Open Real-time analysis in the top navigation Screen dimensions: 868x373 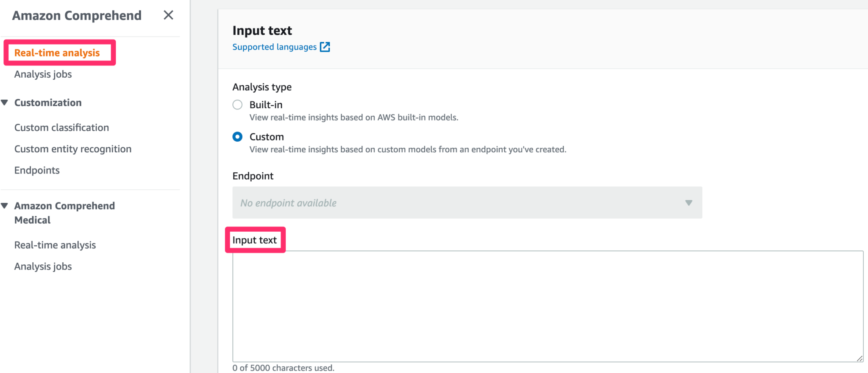click(x=57, y=53)
